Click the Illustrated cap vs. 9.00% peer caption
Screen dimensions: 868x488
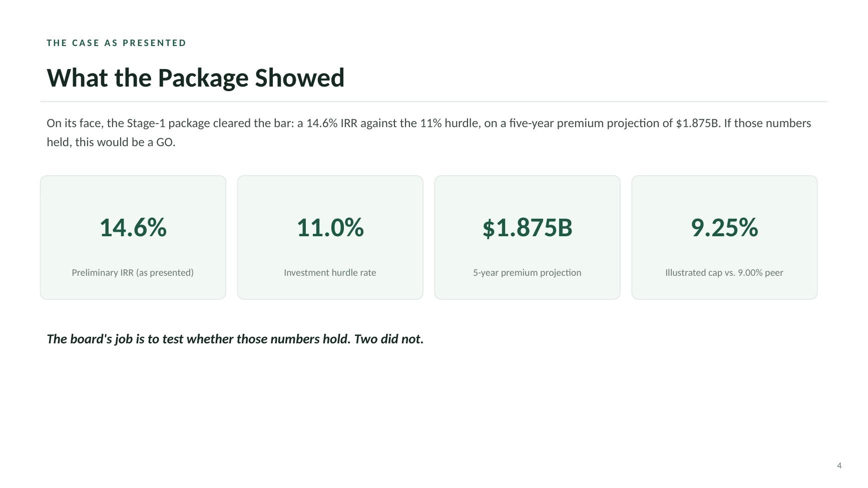(724, 273)
